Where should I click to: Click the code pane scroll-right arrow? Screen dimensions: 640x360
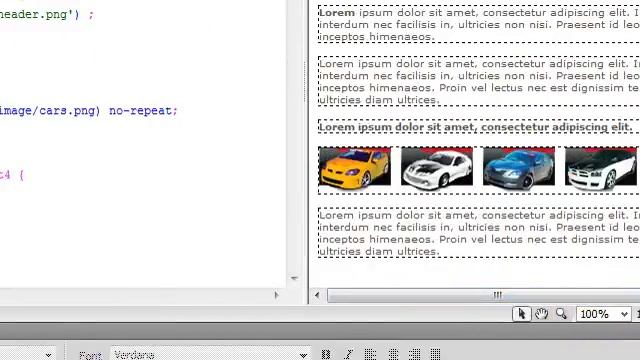(x=276, y=295)
